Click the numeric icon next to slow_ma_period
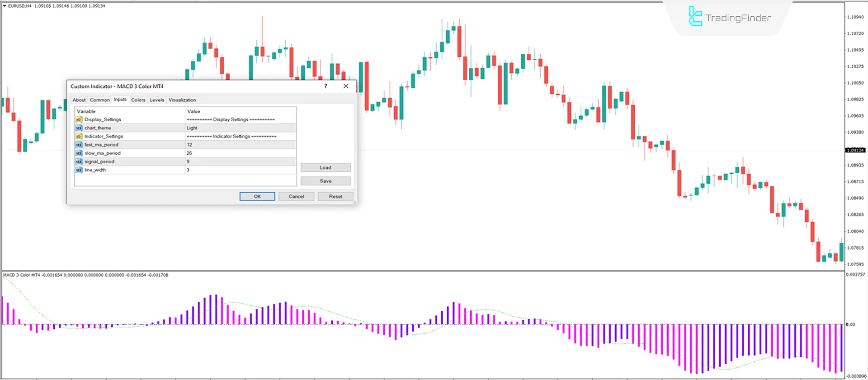 coord(79,153)
